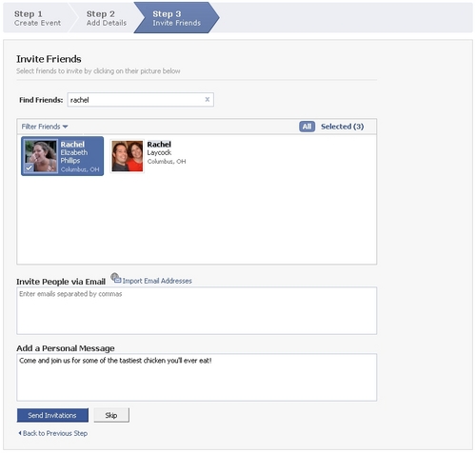Open Import Email Addresses link
Image resolution: width=476 pixels, height=453 pixels.
[157, 281]
